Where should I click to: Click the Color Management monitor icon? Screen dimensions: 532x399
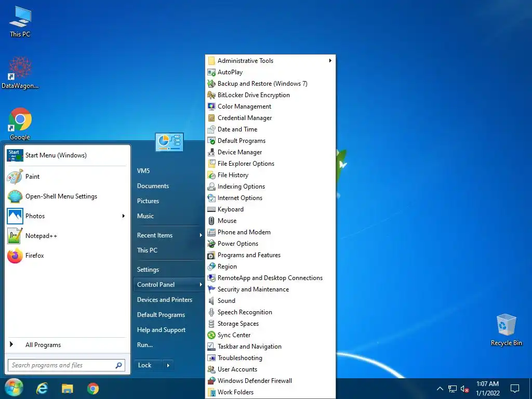[211, 107]
